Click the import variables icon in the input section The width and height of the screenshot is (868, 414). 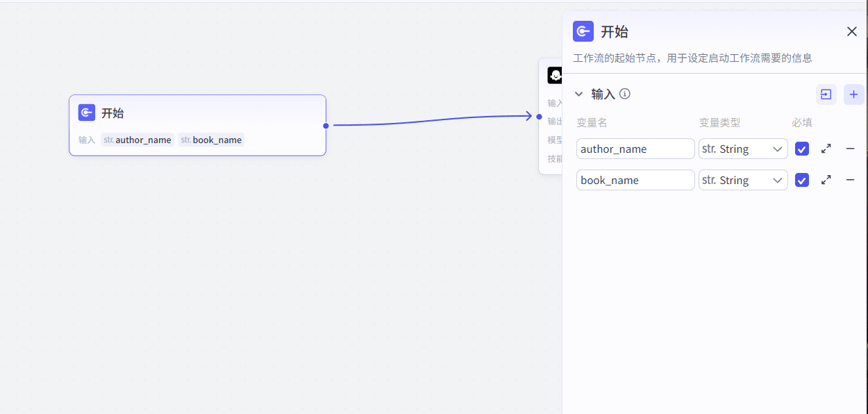pos(826,94)
